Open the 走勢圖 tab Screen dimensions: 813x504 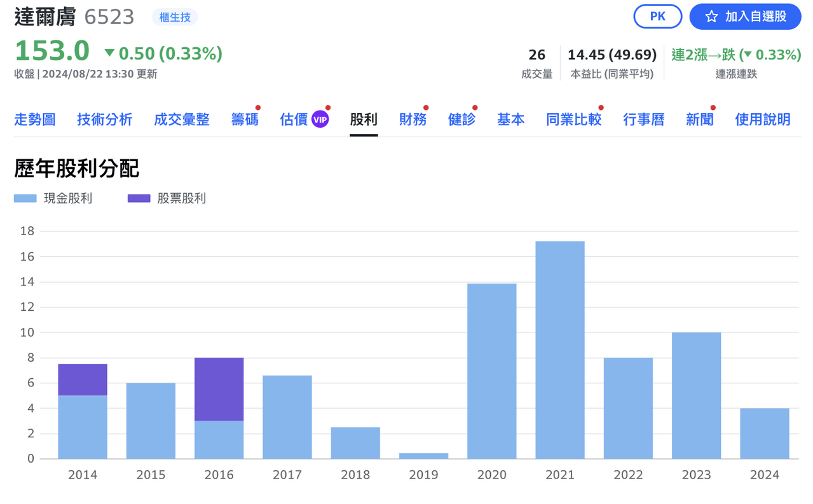[35, 119]
